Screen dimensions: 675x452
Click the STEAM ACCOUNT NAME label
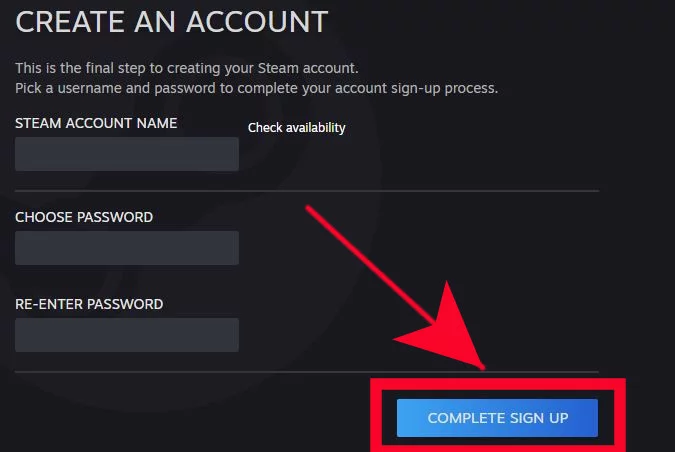pos(96,124)
